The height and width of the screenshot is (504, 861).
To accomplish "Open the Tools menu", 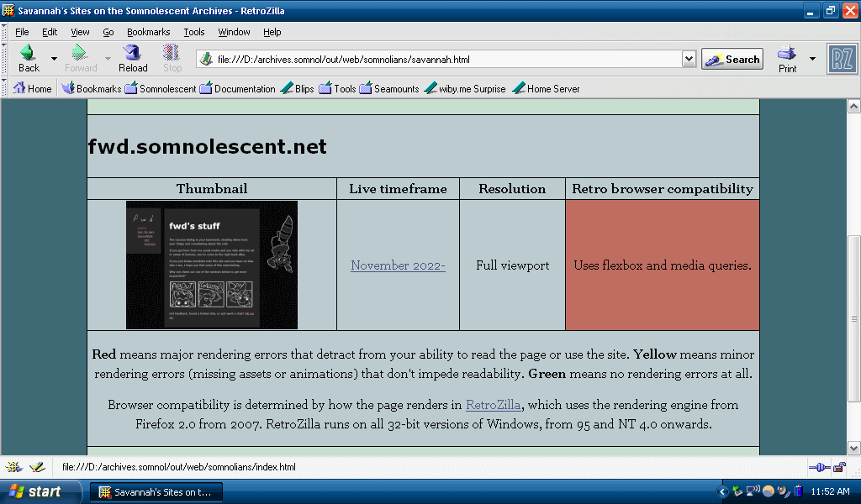I will click(194, 32).
